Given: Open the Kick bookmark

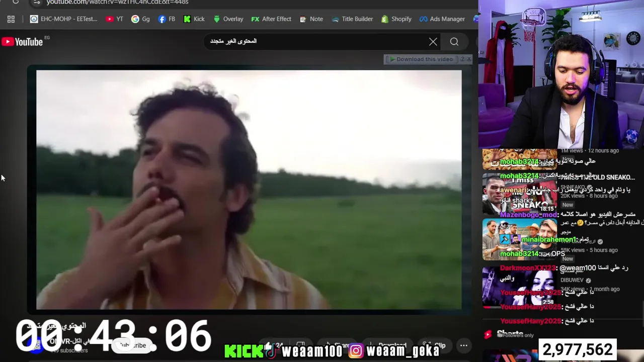Looking at the screenshot, I should (x=194, y=19).
